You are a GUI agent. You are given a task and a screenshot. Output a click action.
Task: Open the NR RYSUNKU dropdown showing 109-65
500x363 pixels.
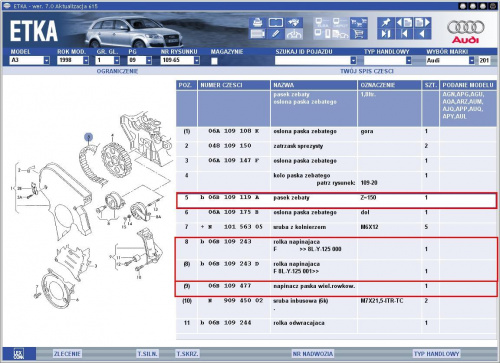[197, 60]
